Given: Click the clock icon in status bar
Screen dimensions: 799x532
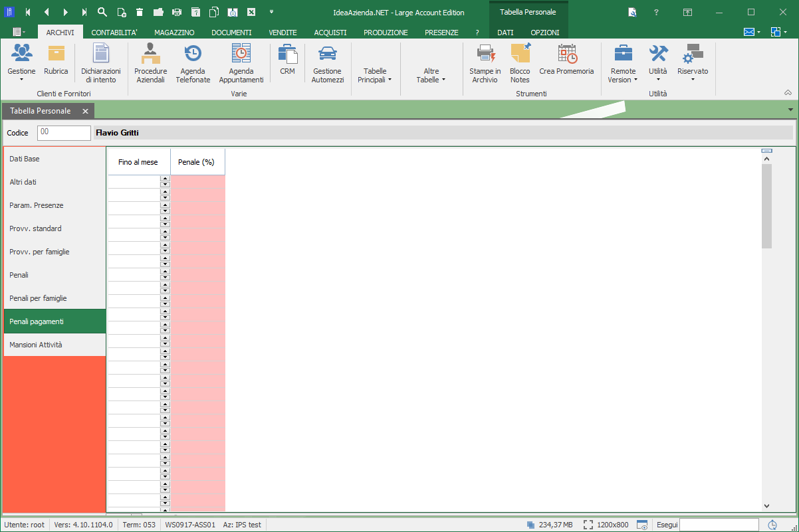Looking at the screenshot, I should pyautogui.click(x=772, y=525).
